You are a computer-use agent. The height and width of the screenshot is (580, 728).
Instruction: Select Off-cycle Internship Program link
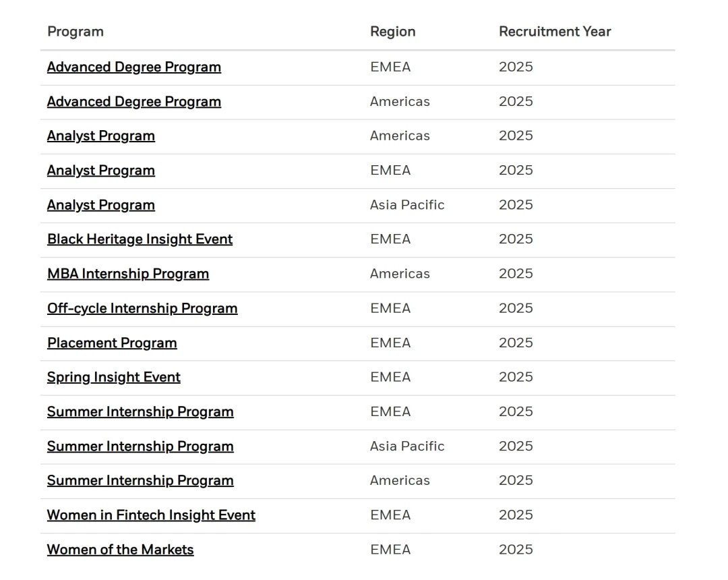click(x=142, y=308)
